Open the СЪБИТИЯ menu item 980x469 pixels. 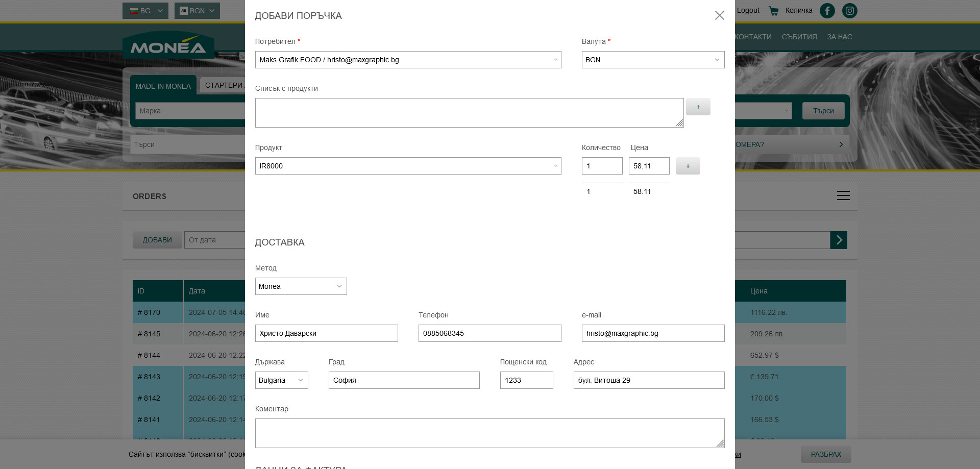click(x=799, y=37)
